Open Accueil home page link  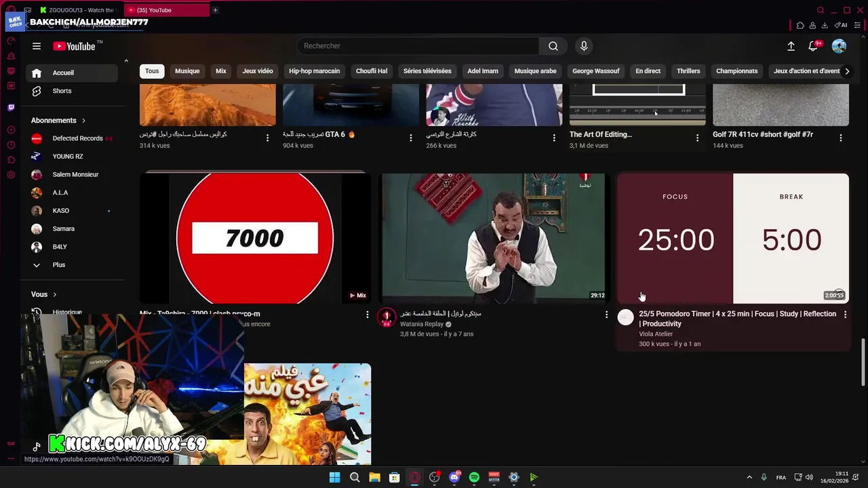(72, 73)
